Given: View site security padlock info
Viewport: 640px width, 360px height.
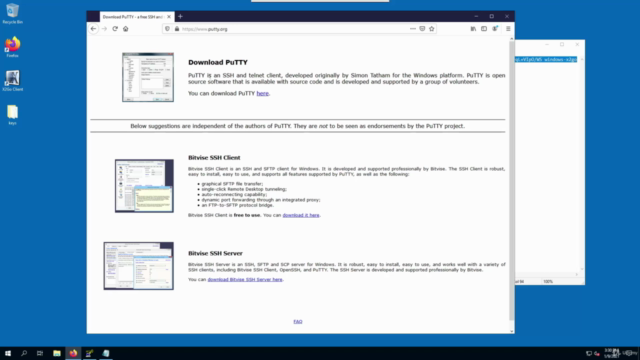Looking at the screenshot, I should point(177,29).
